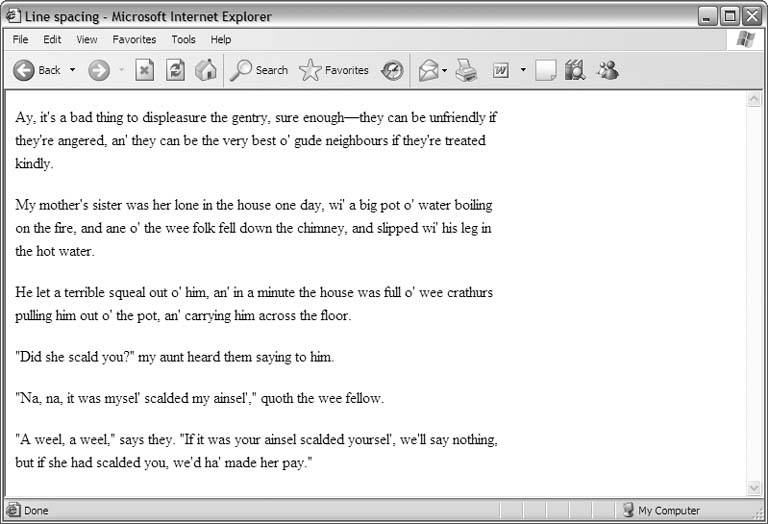768x524 pixels.
Task: Click the vertical scrollbar down arrow
Action: click(753, 488)
